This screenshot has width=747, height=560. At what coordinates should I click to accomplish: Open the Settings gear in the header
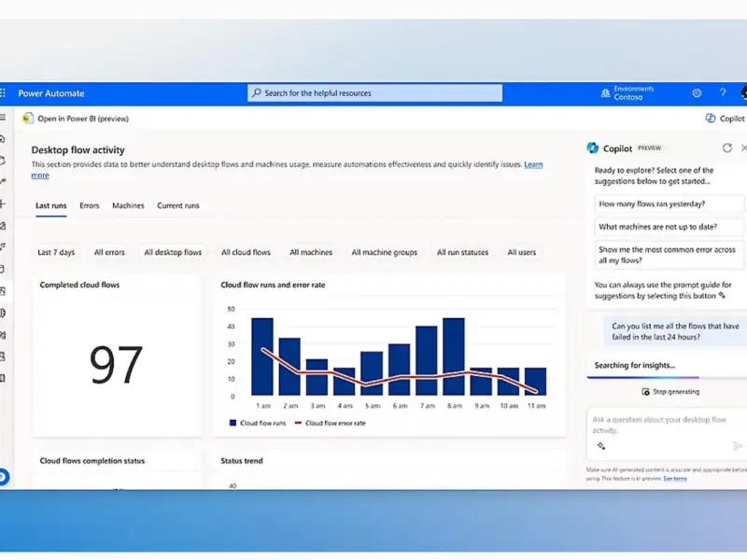697,93
